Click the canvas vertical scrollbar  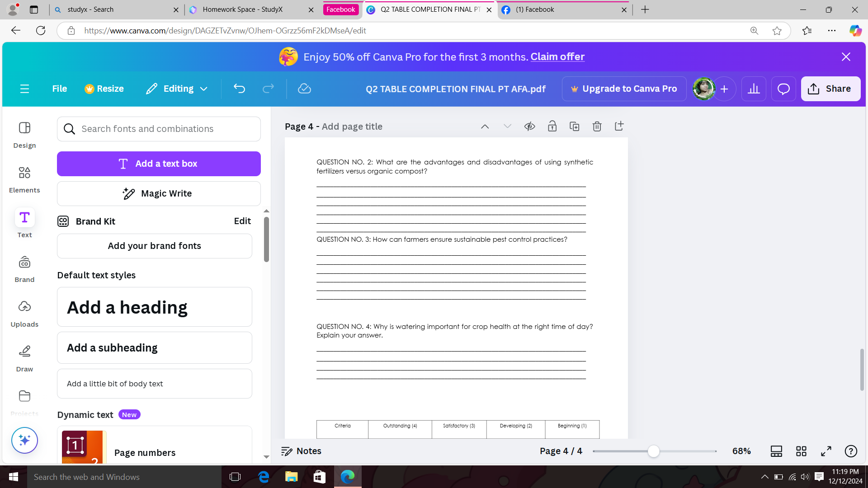(862, 370)
